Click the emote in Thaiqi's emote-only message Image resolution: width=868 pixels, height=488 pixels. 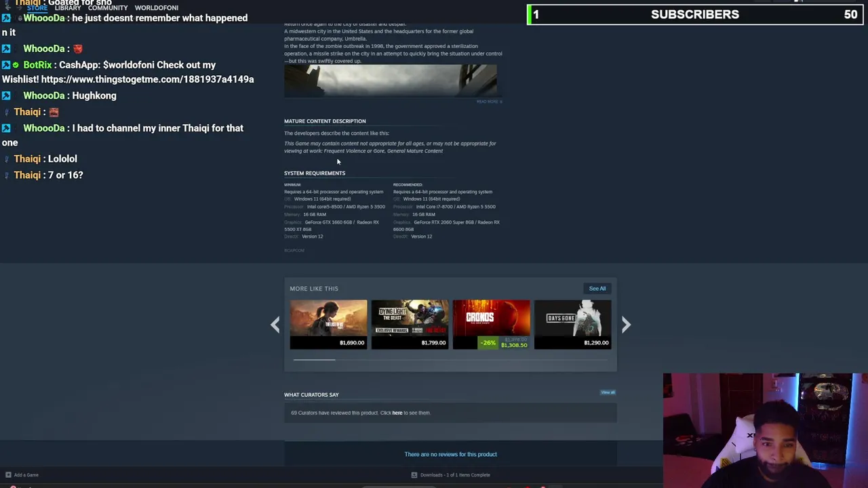tap(54, 112)
